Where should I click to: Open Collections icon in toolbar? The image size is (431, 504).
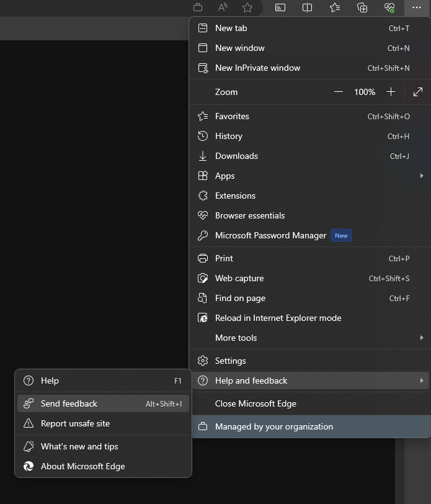tap(363, 7)
